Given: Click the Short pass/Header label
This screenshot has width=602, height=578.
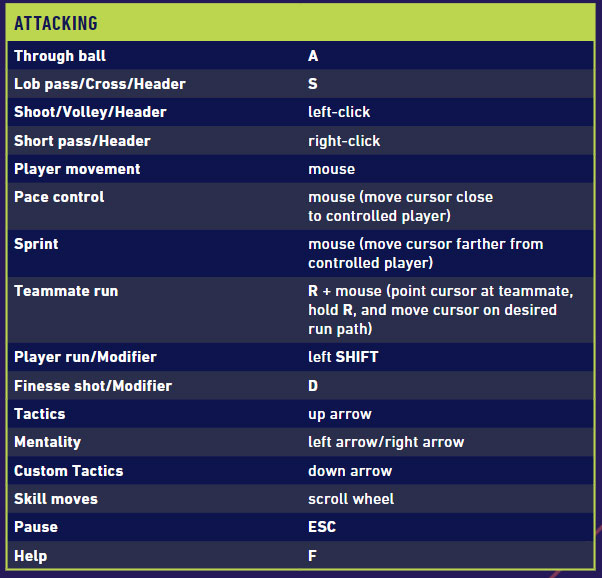Looking at the screenshot, I should 82,141.
